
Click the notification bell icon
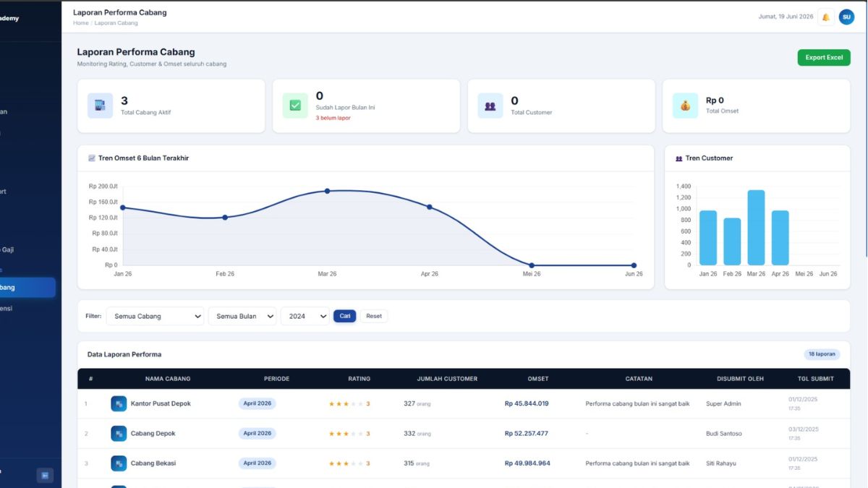825,17
